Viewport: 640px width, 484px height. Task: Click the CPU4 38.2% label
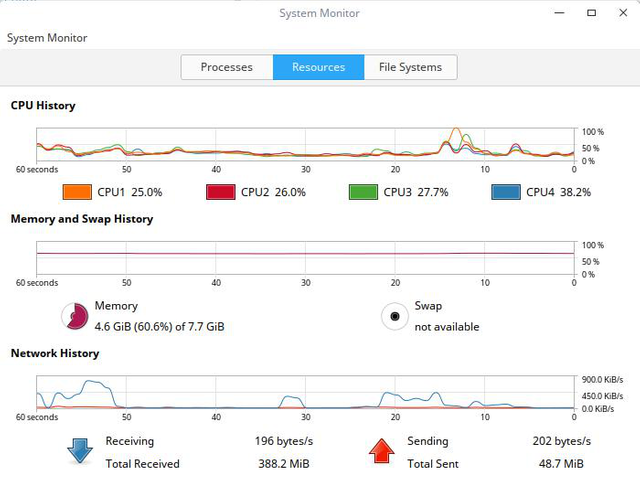(x=558, y=192)
